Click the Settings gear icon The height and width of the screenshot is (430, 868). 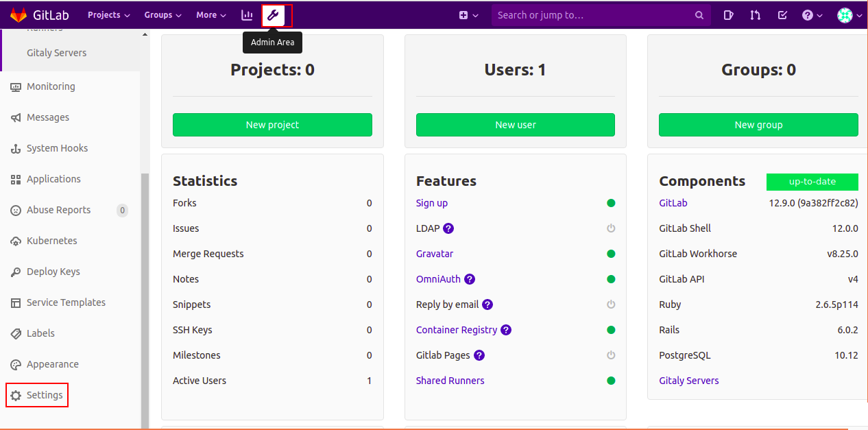(16, 395)
